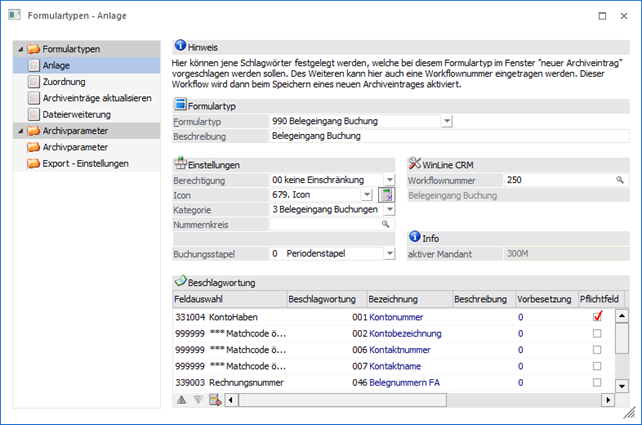Image resolution: width=642 pixels, height=425 pixels.
Task: Click the move row down triangle icon
Action: [x=197, y=400]
